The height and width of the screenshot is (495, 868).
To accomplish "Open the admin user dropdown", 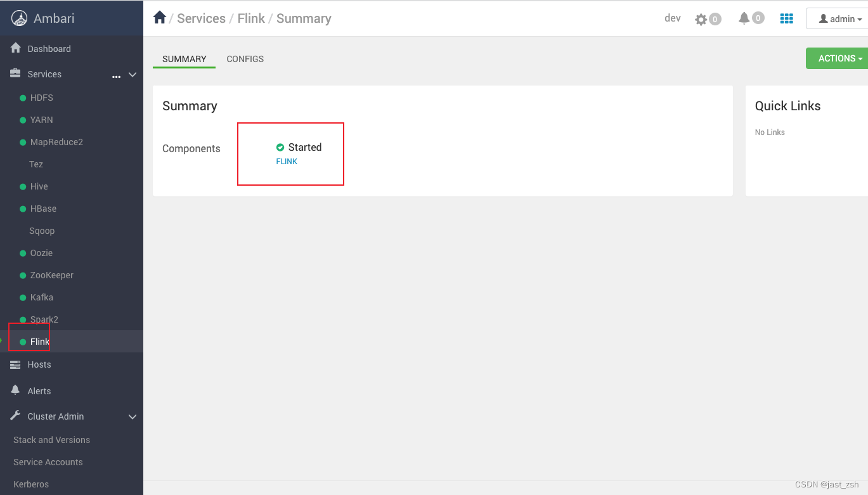I will pos(839,18).
